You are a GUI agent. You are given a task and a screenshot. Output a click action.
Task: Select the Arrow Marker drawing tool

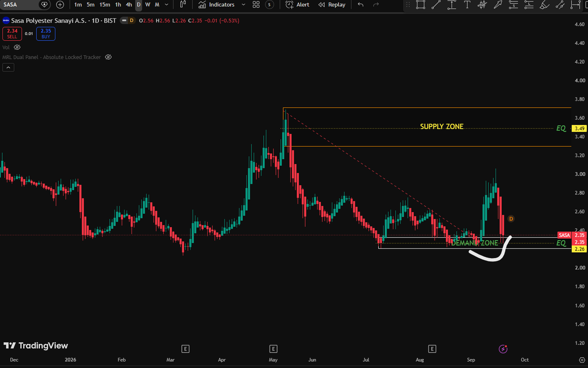(x=498, y=5)
